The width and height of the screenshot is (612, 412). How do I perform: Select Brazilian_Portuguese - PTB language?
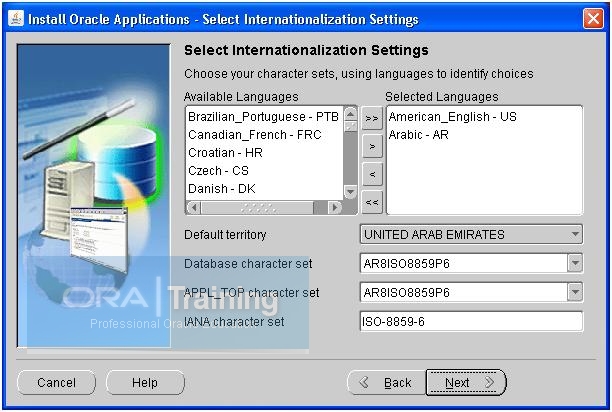click(x=264, y=117)
